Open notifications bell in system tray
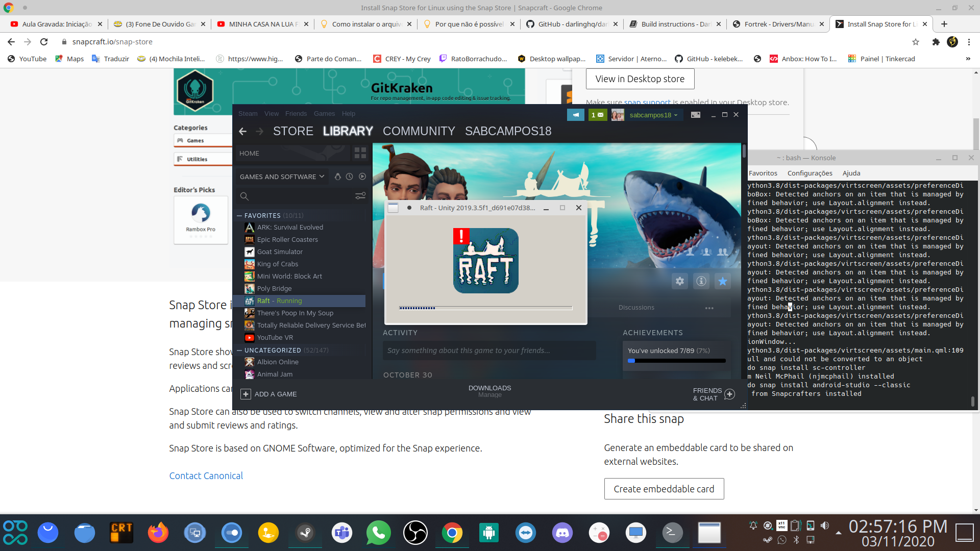This screenshot has height=551, width=980. [x=753, y=525]
